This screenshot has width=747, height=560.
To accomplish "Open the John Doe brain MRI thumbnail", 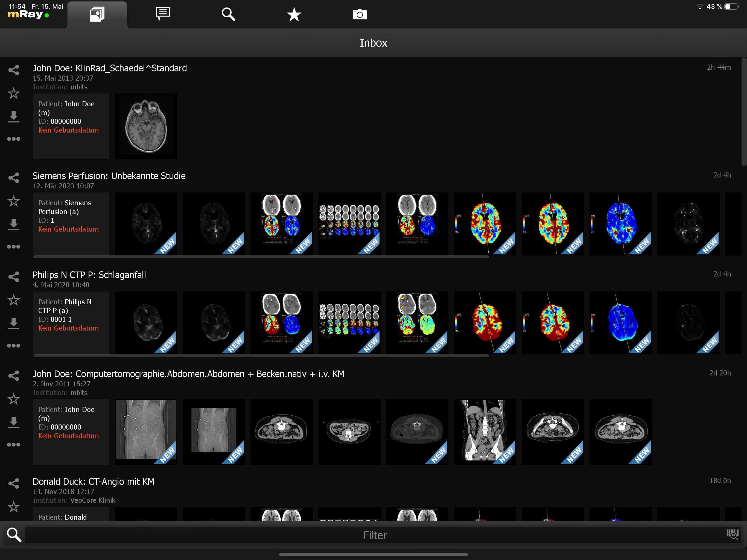I will pos(146,126).
